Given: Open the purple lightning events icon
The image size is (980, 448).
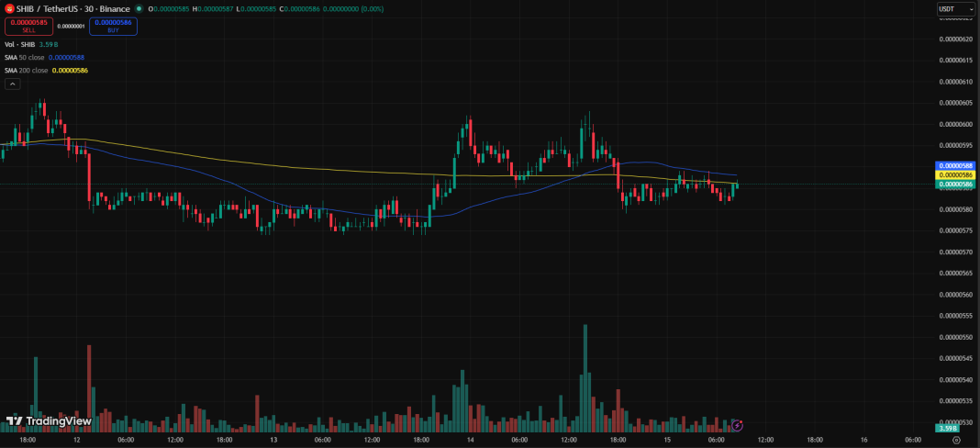Looking at the screenshot, I should [x=737, y=425].
